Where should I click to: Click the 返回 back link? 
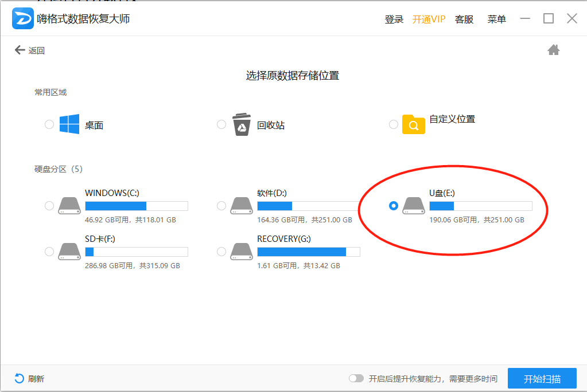click(x=37, y=50)
